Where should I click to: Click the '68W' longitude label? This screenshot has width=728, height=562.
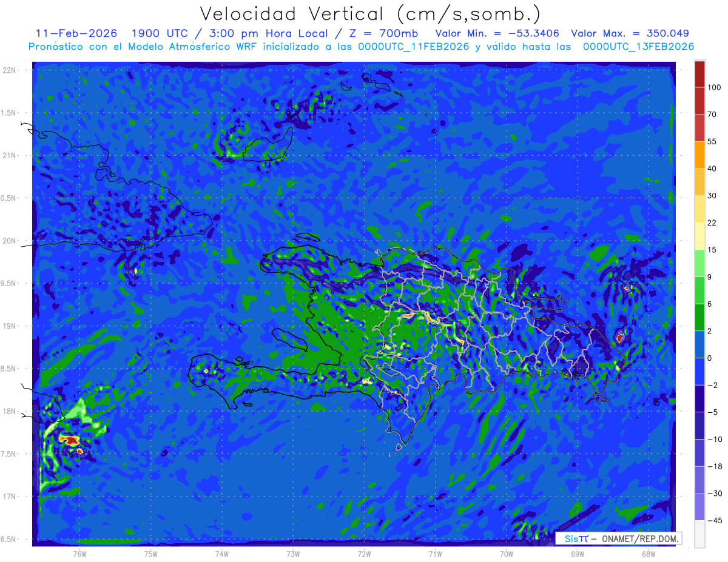648,554
